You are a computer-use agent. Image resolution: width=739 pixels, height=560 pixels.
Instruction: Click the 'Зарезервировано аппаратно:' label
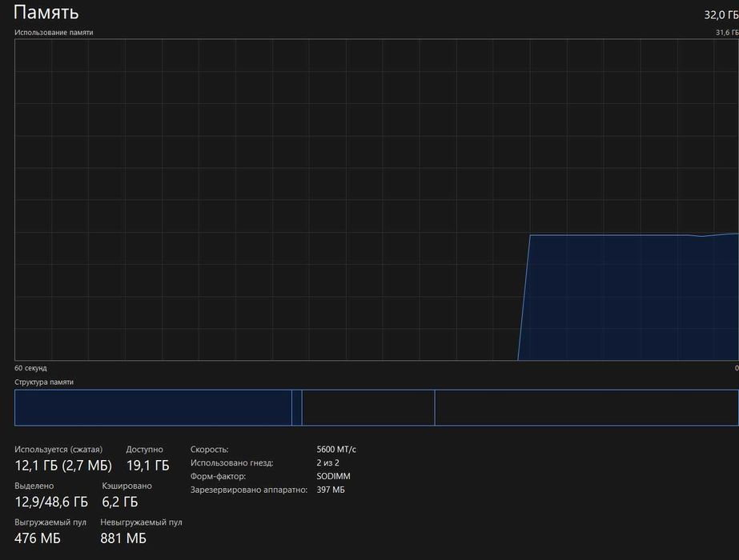coord(249,490)
